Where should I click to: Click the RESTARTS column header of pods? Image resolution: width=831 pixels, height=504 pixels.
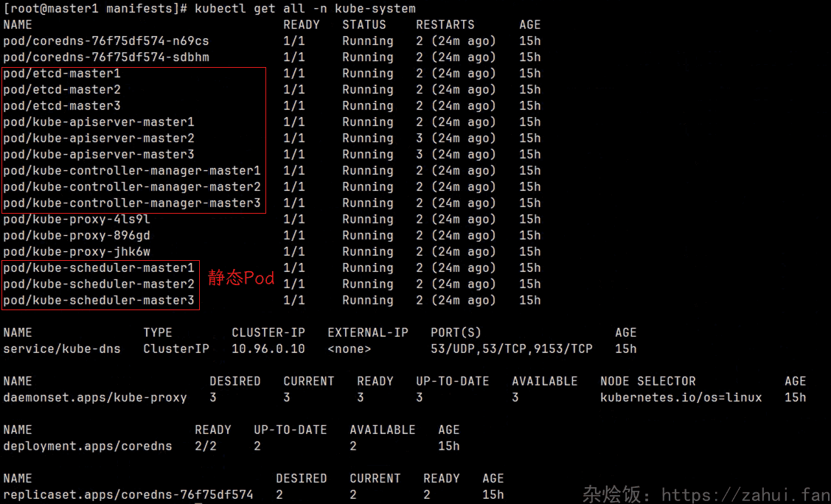click(445, 25)
